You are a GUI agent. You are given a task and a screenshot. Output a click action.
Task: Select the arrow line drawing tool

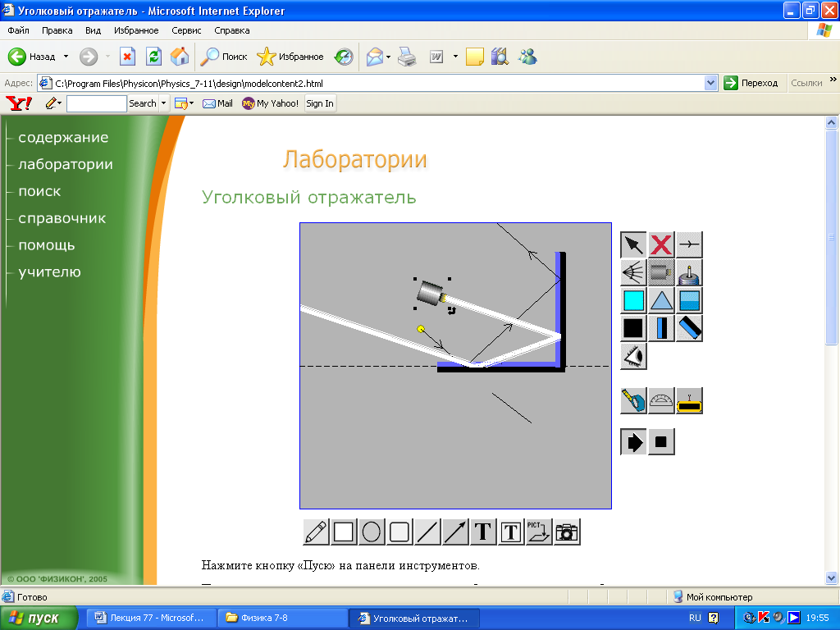(x=455, y=532)
